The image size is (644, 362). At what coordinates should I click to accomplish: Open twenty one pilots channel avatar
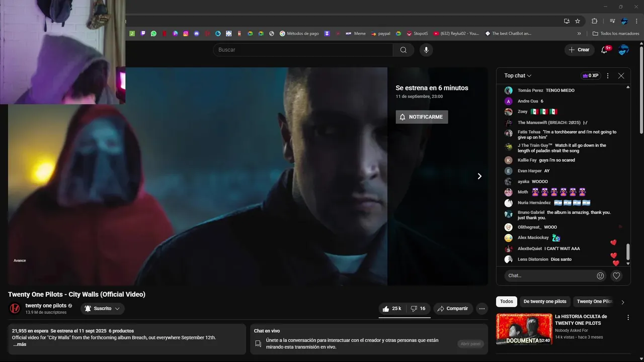tap(15, 308)
